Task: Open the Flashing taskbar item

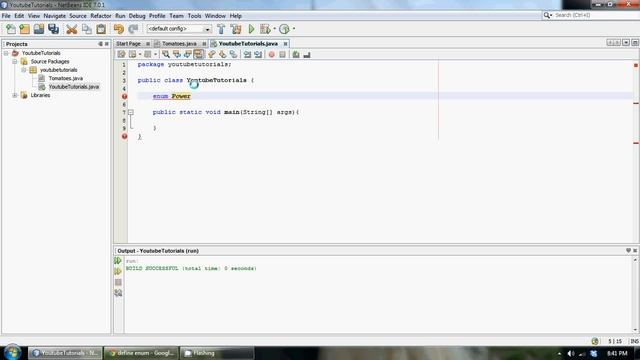Action: coord(217,353)
